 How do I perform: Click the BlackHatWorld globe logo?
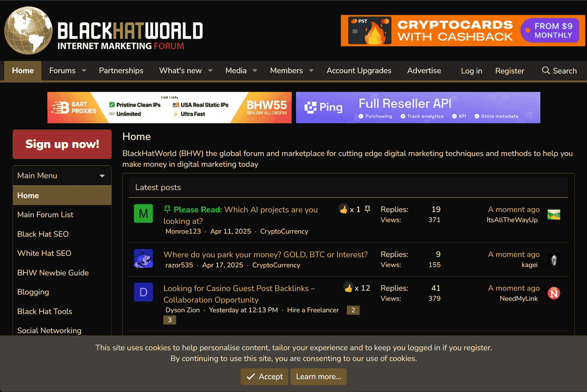(28, 30)
